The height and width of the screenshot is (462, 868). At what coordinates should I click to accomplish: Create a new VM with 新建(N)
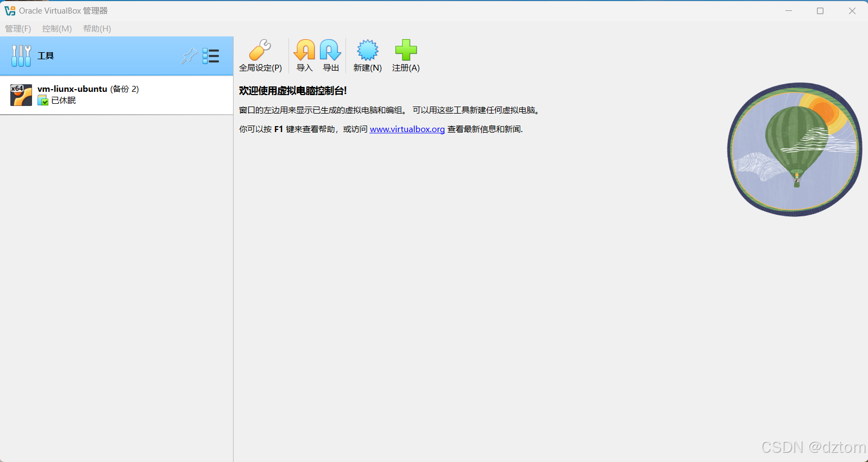[368, 55]
